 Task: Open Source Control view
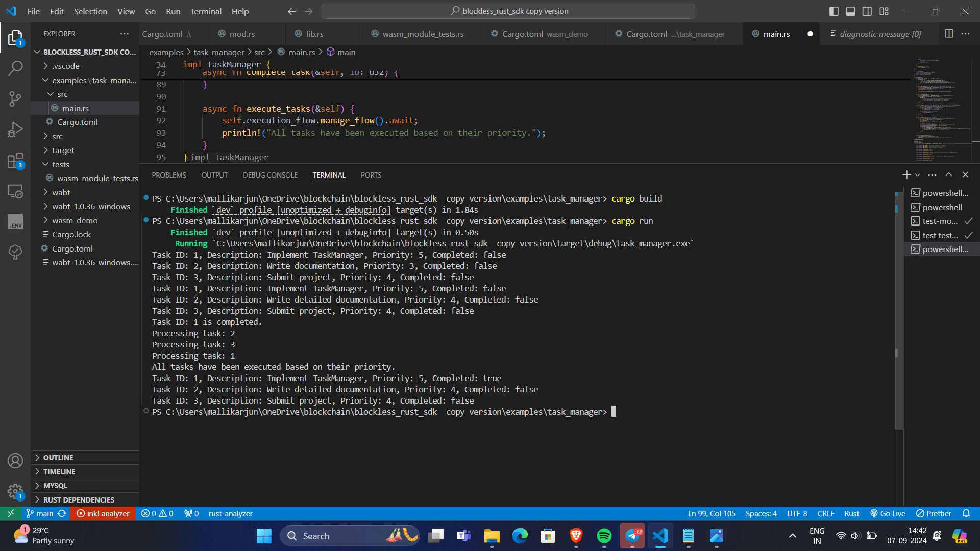pyautogui.click(x=15, y=99)
